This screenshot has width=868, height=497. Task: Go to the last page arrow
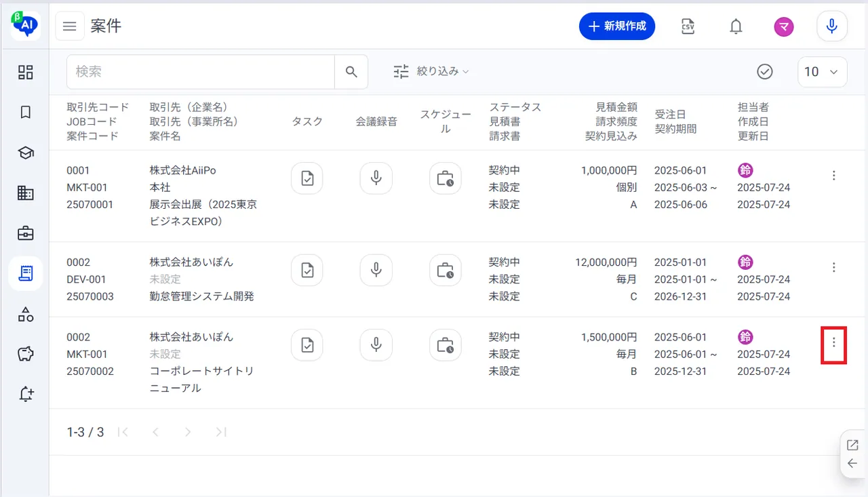coord(220,432)
